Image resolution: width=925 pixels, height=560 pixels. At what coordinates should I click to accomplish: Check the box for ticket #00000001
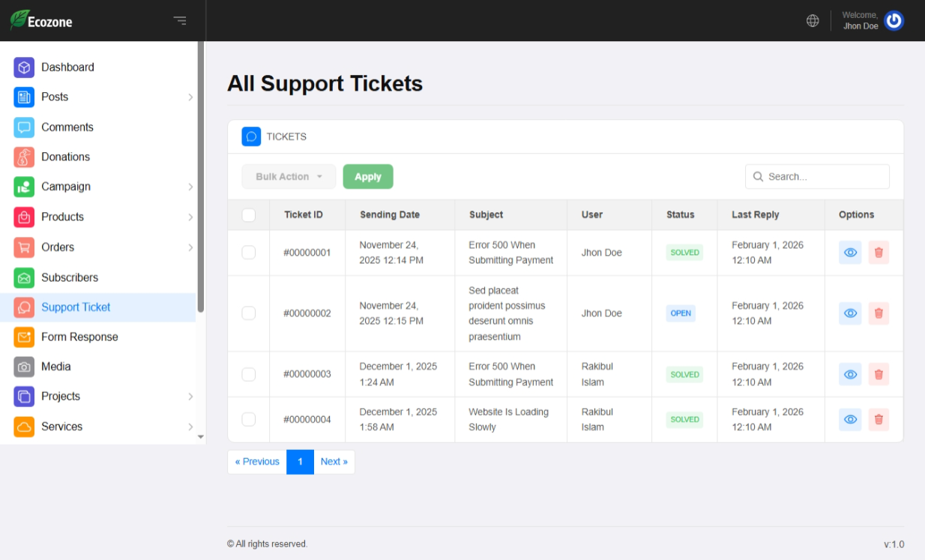coord(249,253)
